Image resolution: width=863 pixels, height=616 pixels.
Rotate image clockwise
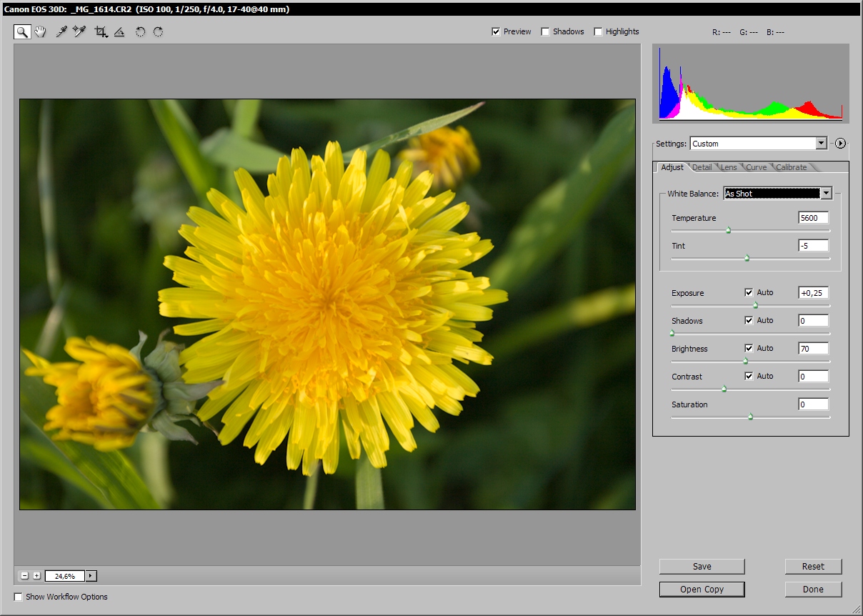158,31
